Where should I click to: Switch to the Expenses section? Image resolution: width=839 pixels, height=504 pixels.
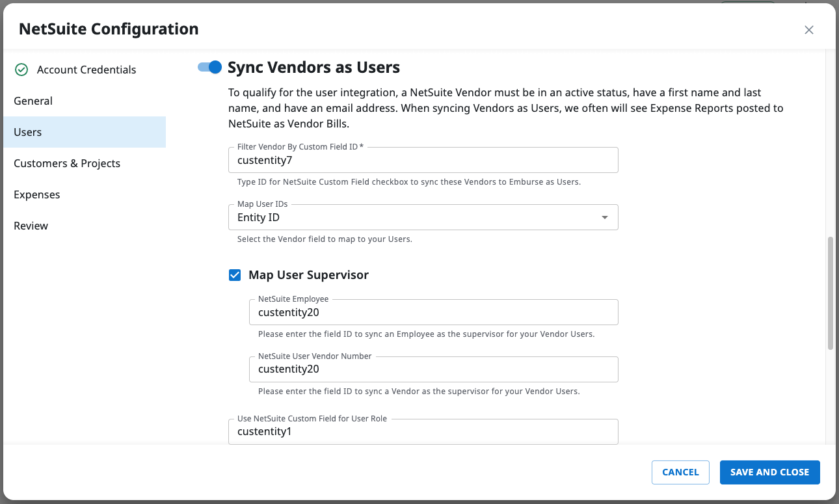(85, 194)
